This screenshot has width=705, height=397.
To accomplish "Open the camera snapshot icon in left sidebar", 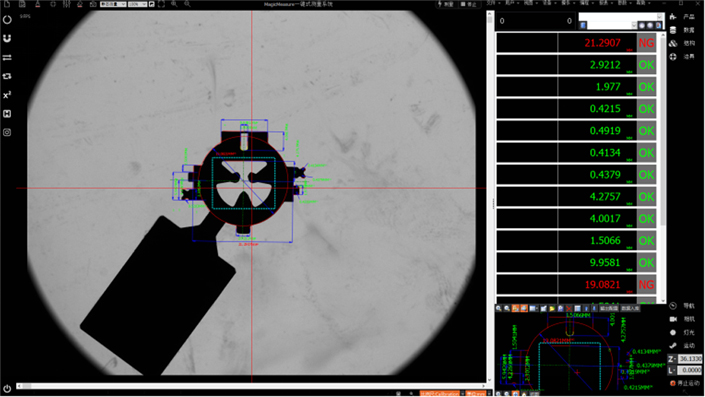I will point(7,132).
